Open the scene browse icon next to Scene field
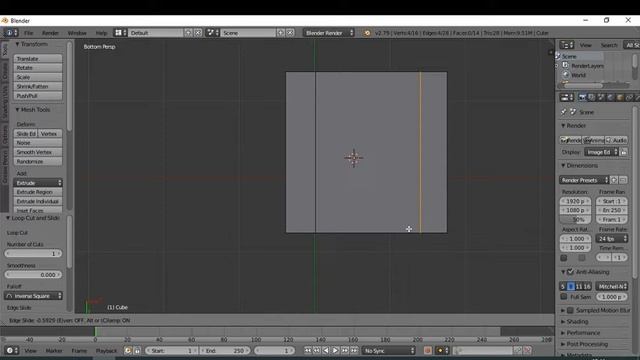 click(x=212, y=33)
